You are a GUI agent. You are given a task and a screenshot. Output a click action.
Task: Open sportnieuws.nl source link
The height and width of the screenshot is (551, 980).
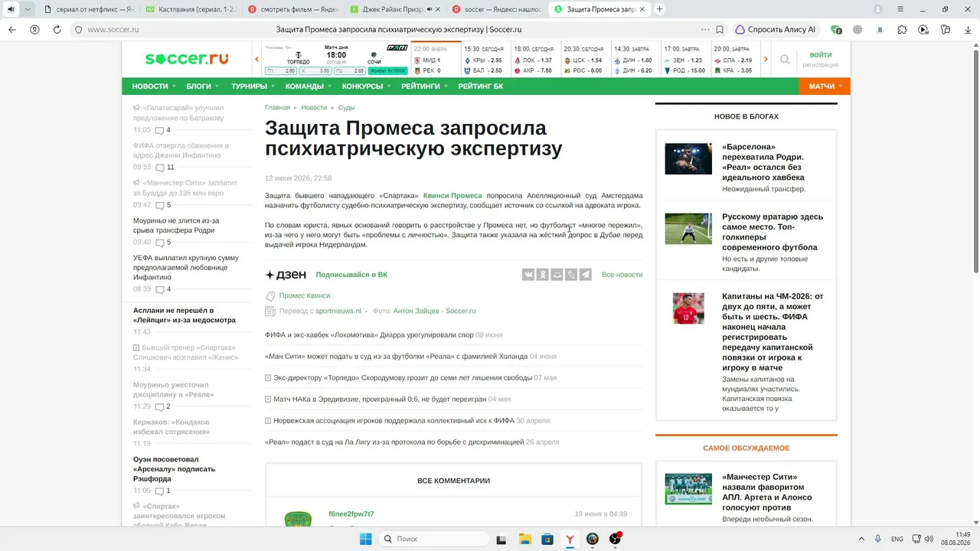(338, 311)
